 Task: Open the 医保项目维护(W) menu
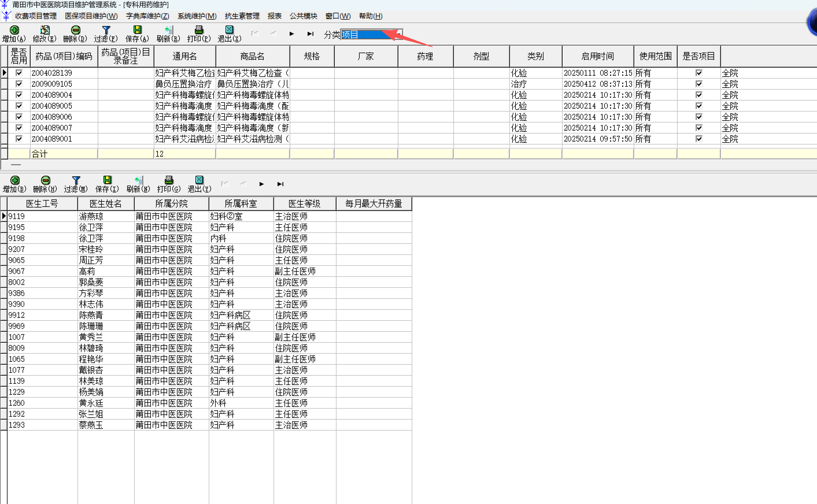91,16
